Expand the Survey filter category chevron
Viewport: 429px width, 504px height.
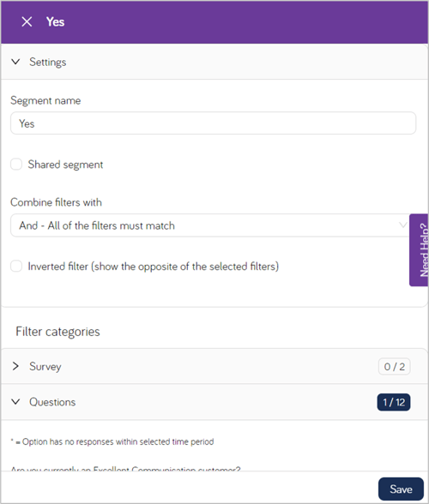tap(15, 366)
